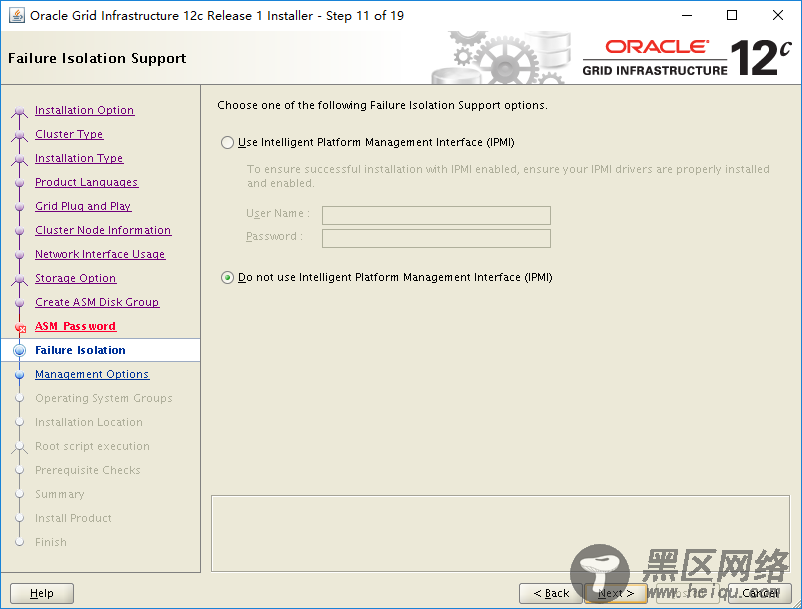Click the IPMI Password field

click(x=436, y=238)
